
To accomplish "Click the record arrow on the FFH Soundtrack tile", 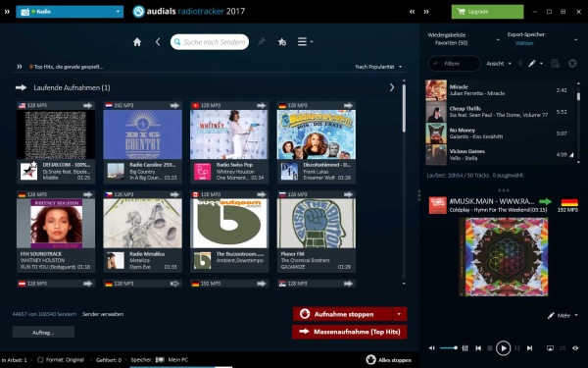I will (x=88, y=194).
